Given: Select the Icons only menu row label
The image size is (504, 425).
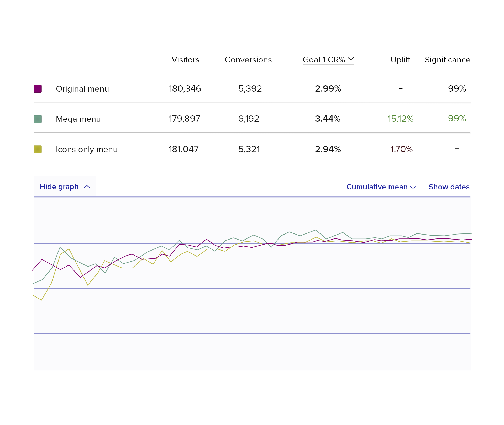Looking at the screenshot, I should (87, 150).
